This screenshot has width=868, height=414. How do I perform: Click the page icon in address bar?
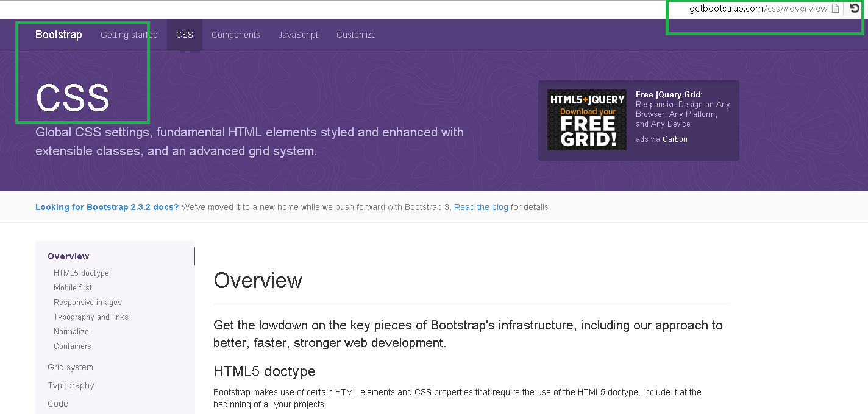(x=836, y=9)
